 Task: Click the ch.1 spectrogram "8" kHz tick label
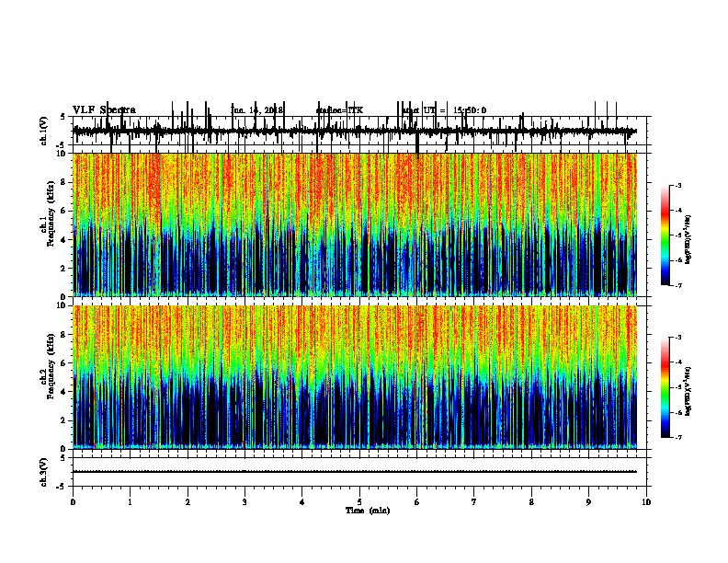(64, 182)
